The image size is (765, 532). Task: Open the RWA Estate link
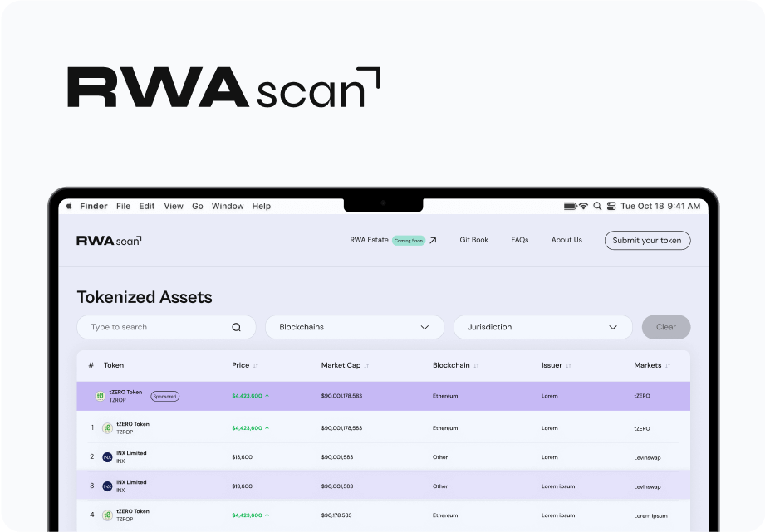point(369,240)
